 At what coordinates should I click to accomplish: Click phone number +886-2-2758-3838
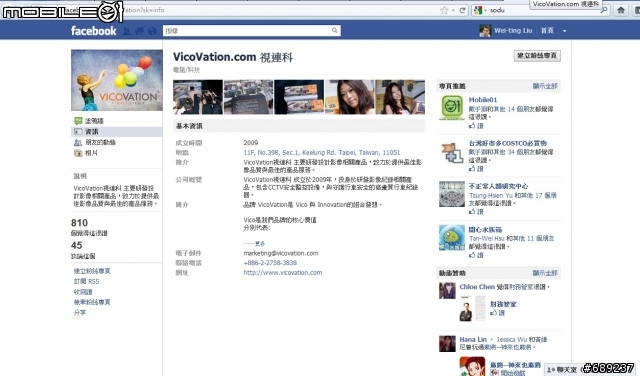(x=270, y=263)
